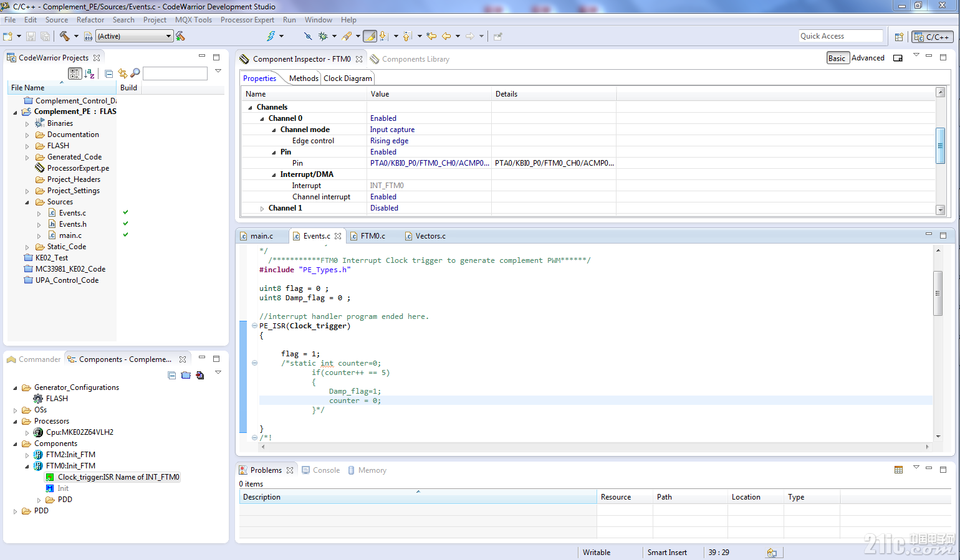960x560 pixels.
Task: Select the Basic view mode
Action: click(837, 58)
